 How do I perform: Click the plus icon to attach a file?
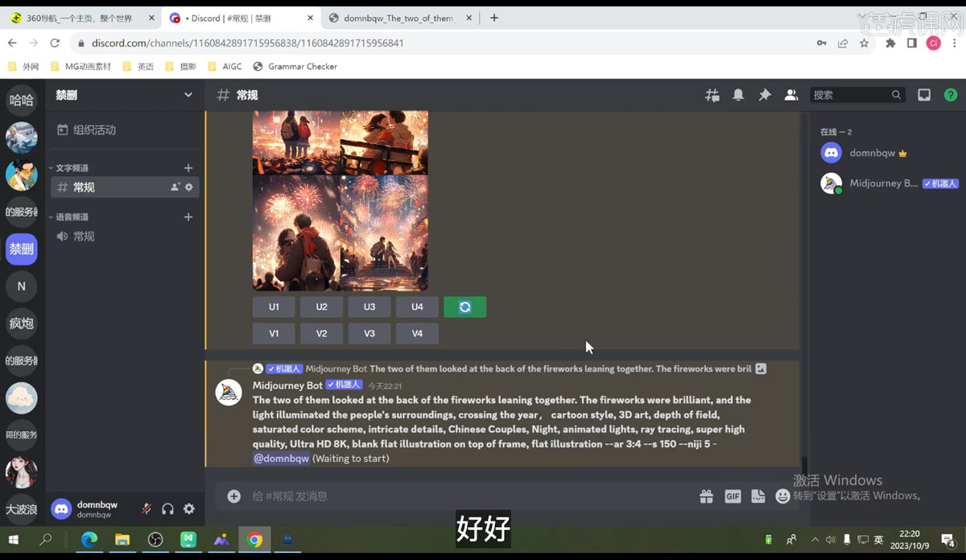[x=233, y=496]
